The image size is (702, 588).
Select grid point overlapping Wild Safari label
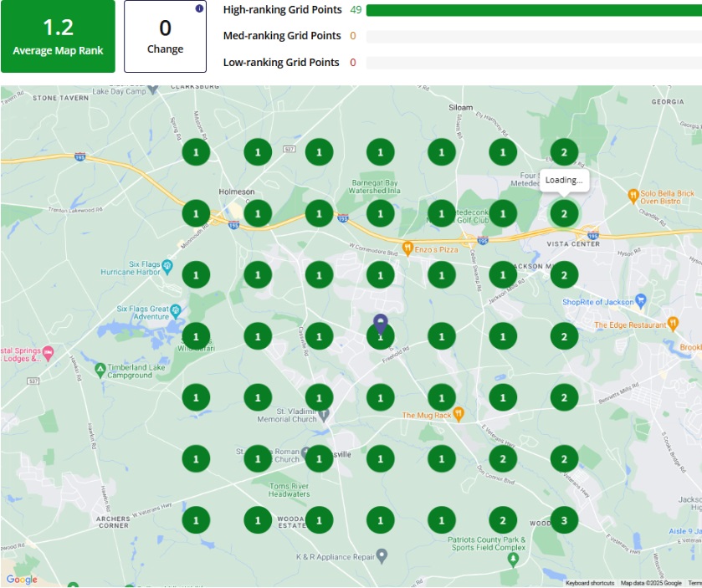(x=196, y=336)
